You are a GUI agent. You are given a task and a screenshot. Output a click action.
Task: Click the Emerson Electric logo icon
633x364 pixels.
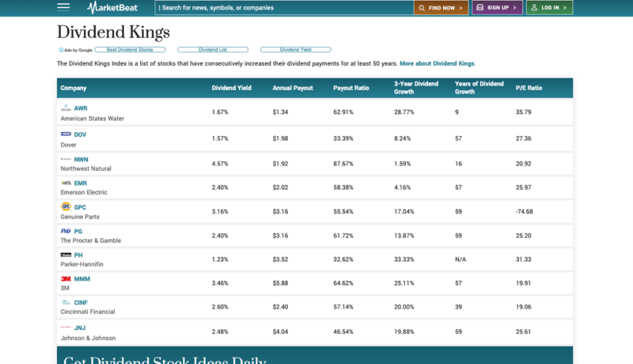pos(66,183)
